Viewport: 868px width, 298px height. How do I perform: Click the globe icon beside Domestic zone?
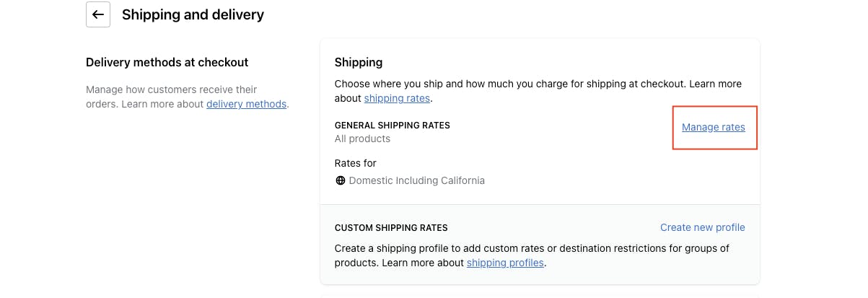(341, 180)
